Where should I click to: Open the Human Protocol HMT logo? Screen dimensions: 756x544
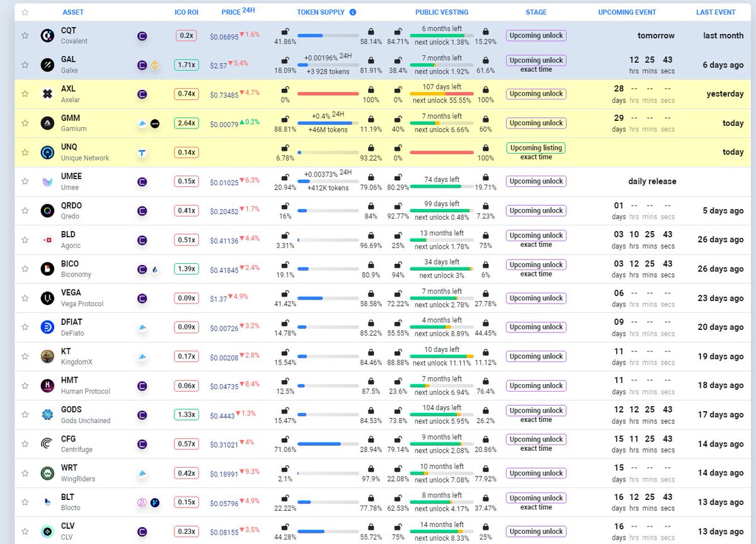[47, 386]
